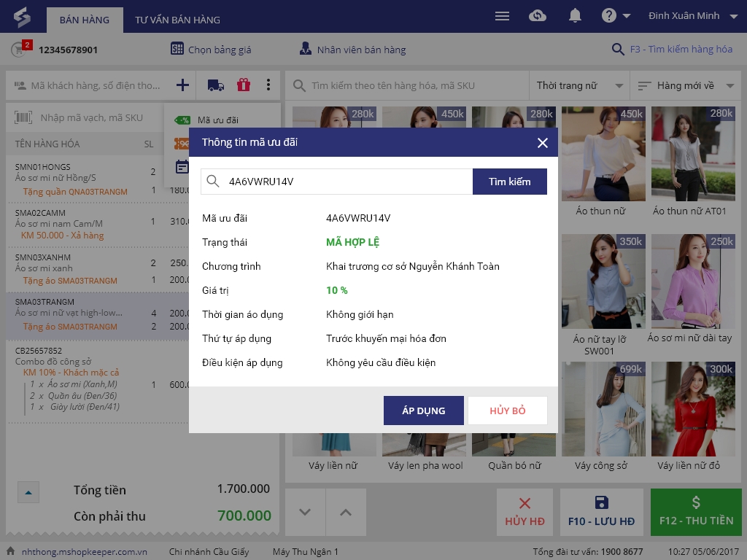Click Tặng quần QNA03TRANGM promotion text

[75, 192]
